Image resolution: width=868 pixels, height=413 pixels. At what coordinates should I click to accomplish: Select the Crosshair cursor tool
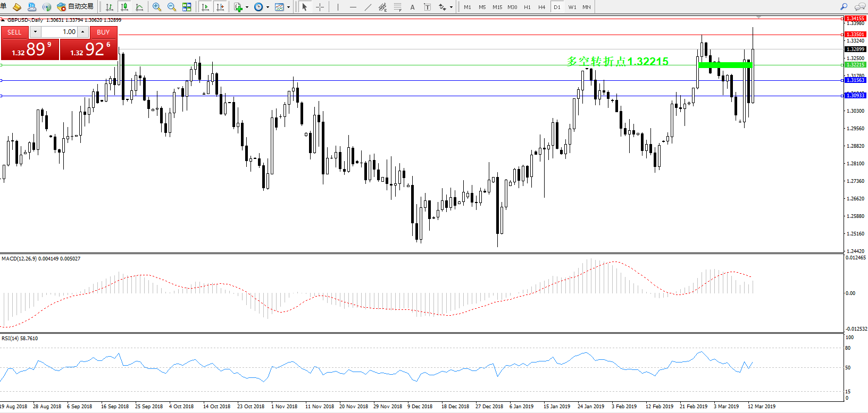click(x=320, y=7)
